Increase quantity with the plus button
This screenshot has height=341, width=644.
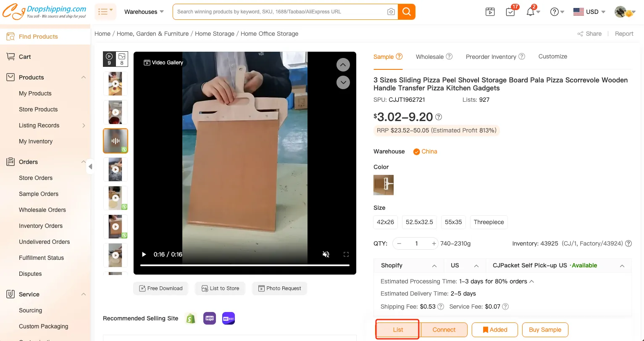(x=434, y=243)
